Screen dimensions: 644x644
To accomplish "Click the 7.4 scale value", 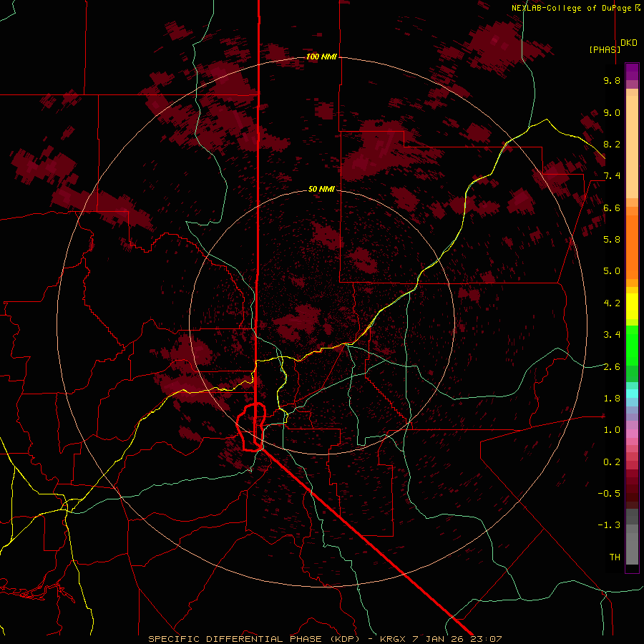I will (612, 176).
